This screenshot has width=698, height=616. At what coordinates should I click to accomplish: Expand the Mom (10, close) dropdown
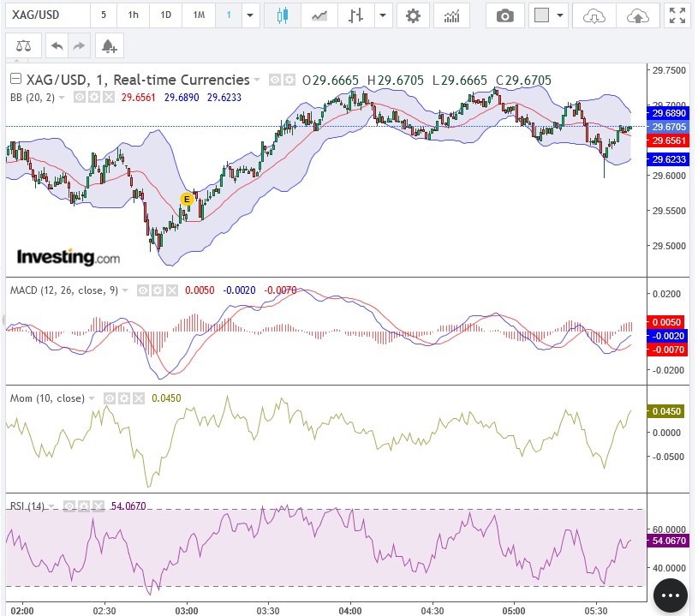[92, 398]
